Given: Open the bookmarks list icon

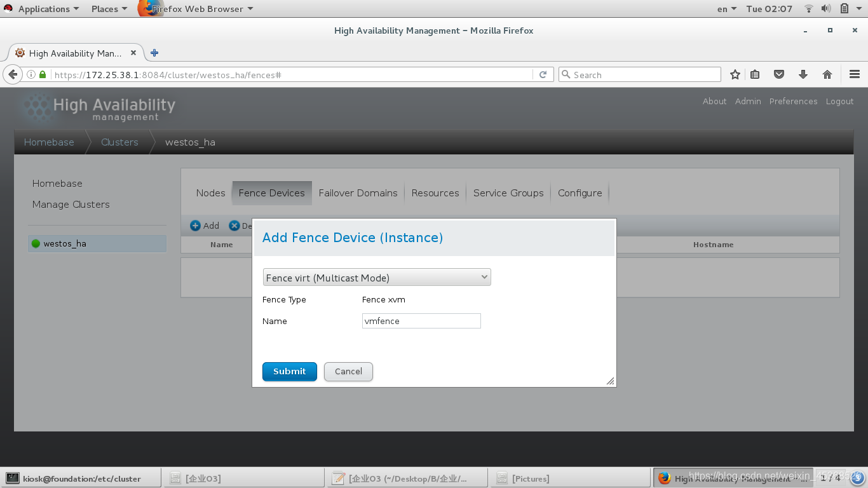Looking at the screenshot, I should click(x=755, y=74).
